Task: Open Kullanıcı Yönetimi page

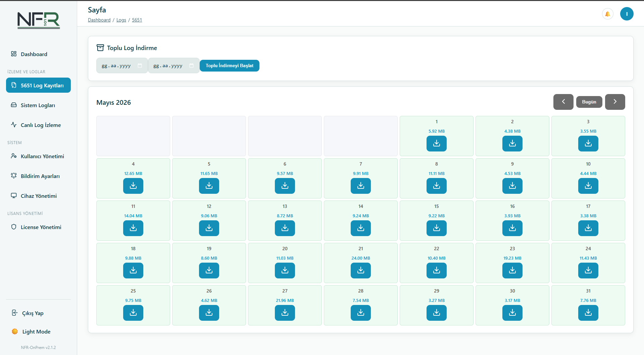Action: click(x=38, y=156)
